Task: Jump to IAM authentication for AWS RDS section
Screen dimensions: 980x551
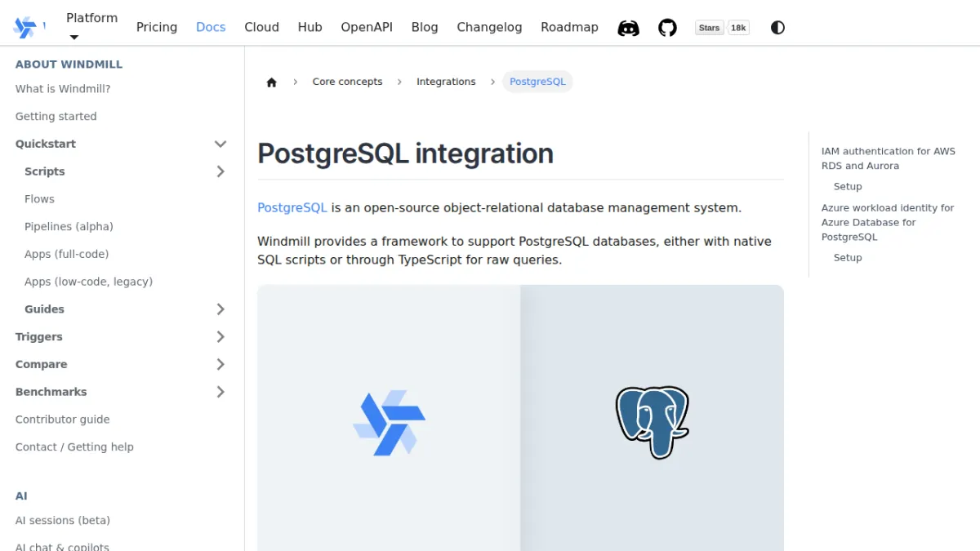Action: click(x=889, y=158)
